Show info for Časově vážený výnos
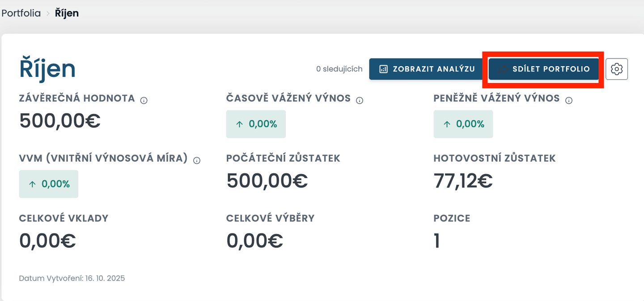644x301 pixels. pos(360,100)
